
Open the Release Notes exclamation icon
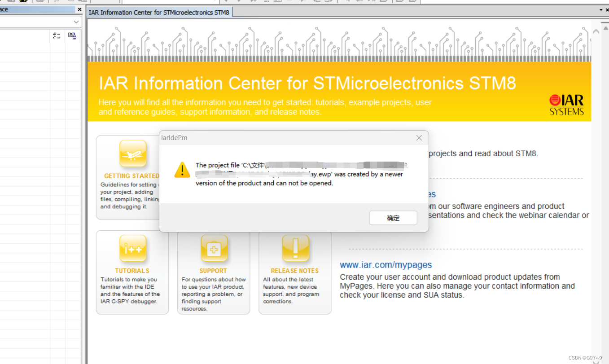tap(295, 248)
